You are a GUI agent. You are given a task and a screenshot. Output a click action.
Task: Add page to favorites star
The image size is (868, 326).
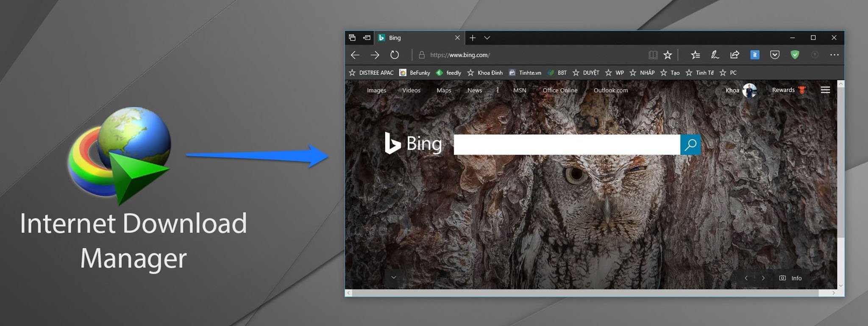point(668,55)
